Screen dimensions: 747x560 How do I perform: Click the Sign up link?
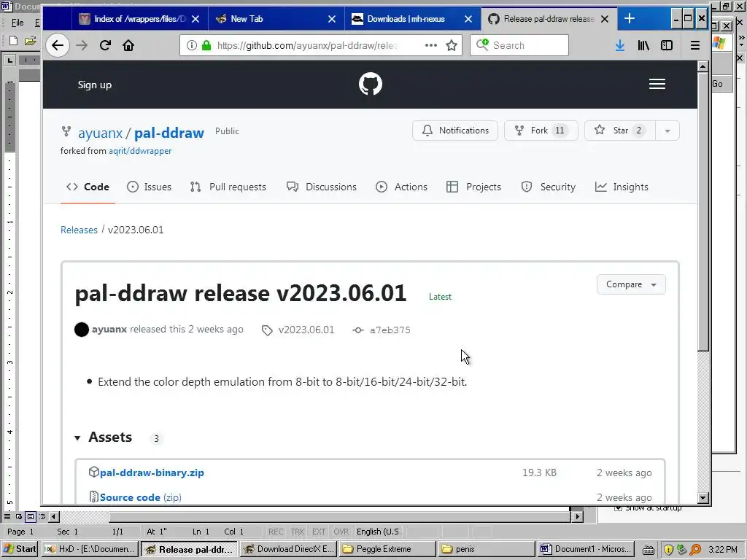(x=94, y=85)
